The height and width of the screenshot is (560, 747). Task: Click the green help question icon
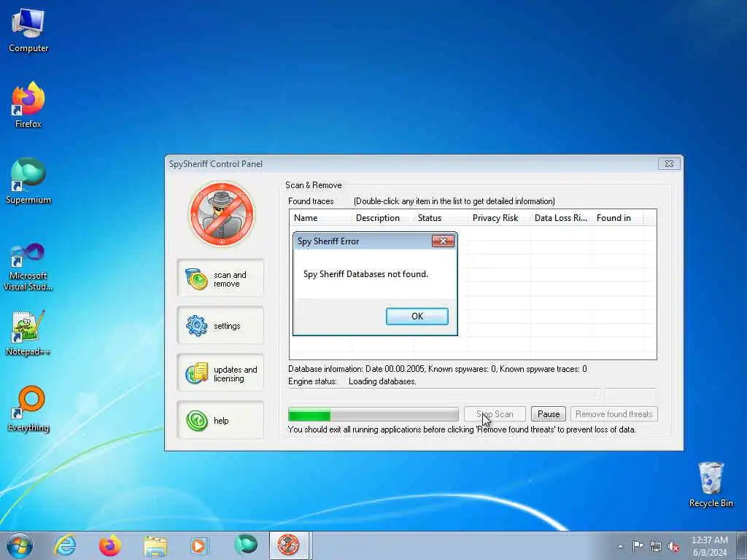click(x=197, y=421)
